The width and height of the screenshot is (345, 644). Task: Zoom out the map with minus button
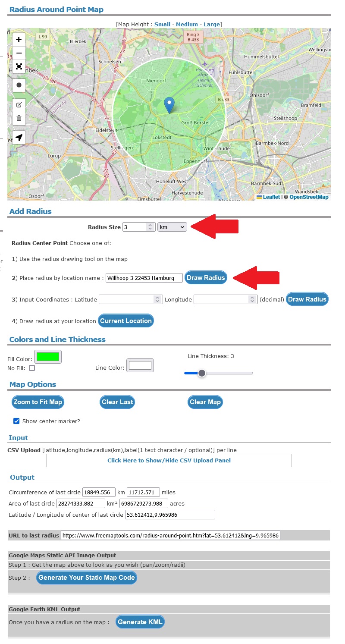[19, 53]
